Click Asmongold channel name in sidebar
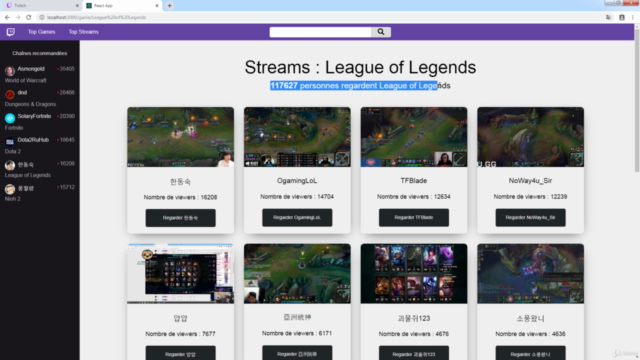Viewport: 640px width, 360px height. pyautogui.click(x=31, y=69)
